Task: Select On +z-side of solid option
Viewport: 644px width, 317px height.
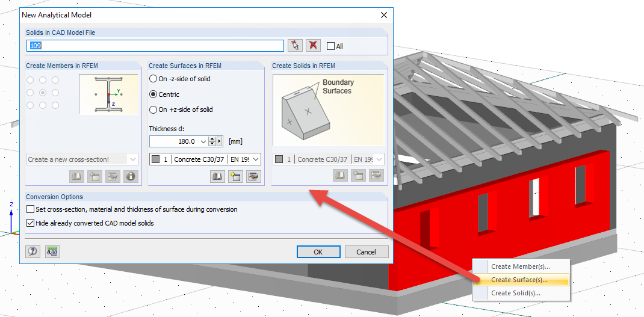Action: [153, 109]
